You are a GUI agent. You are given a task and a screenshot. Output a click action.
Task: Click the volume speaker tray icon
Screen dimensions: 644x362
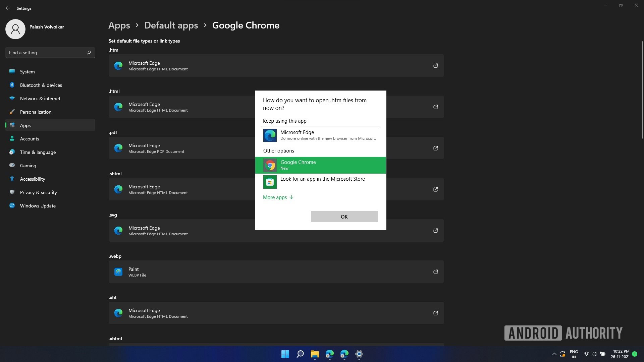pyautogui.click(x=594, y=354)
